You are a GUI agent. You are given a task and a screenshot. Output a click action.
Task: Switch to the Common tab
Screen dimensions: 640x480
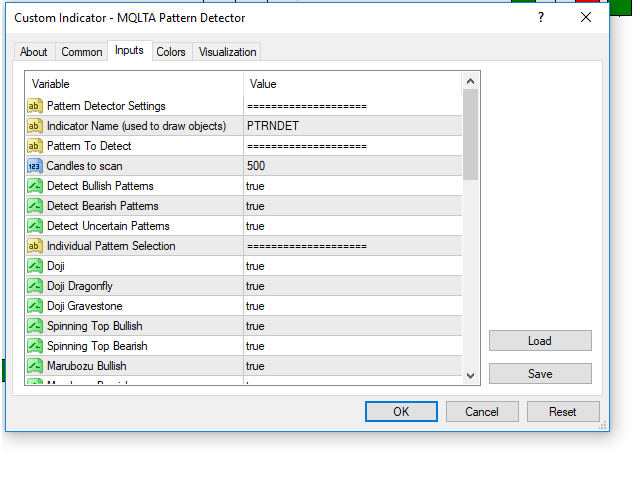82,52
